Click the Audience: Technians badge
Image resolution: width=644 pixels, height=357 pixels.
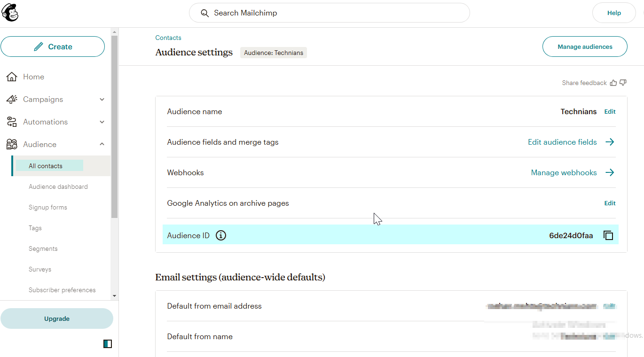[274, 53]
